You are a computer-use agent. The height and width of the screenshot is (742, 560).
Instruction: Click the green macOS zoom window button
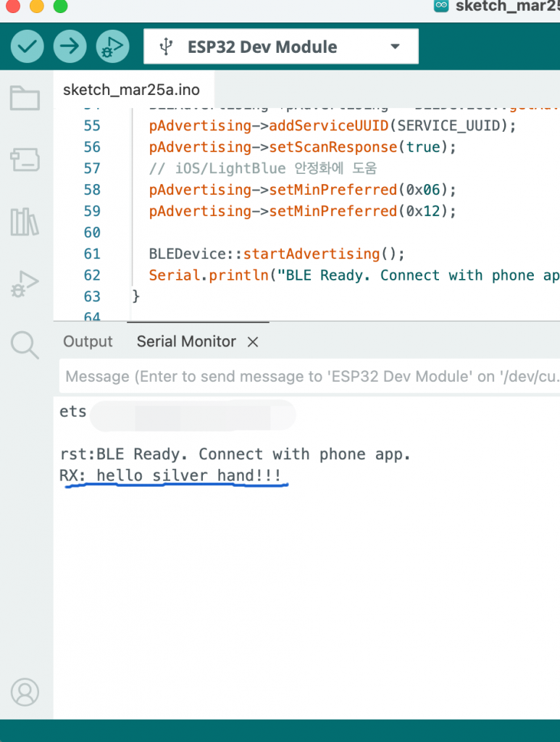[x=61, y=7]
